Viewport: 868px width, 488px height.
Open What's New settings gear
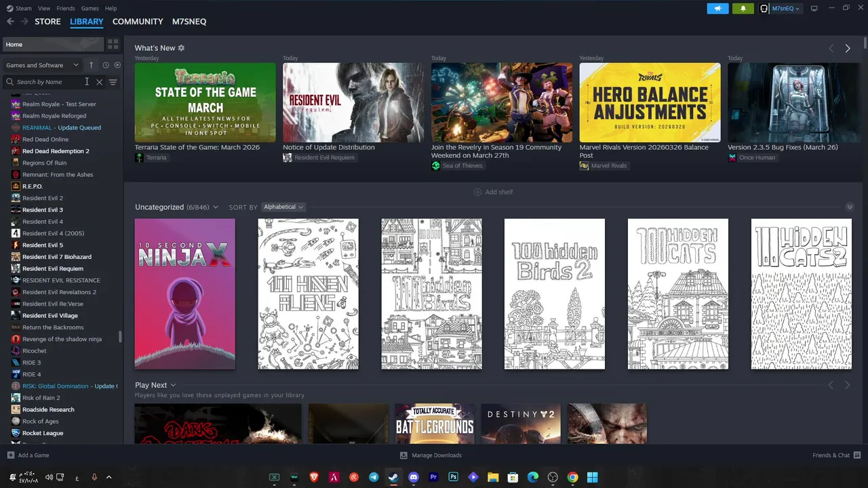[x=181, y=48]
